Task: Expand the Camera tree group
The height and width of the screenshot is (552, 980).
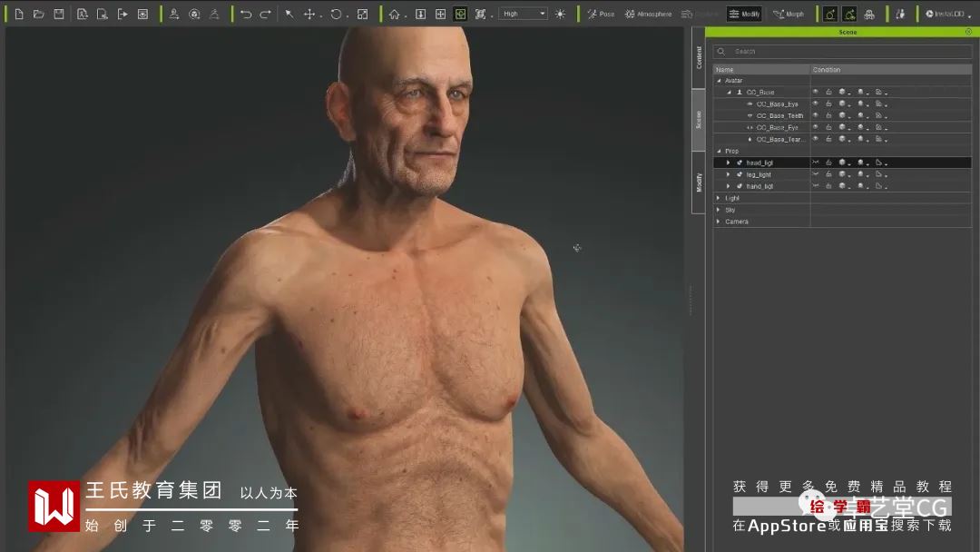Action: point(718,222)
